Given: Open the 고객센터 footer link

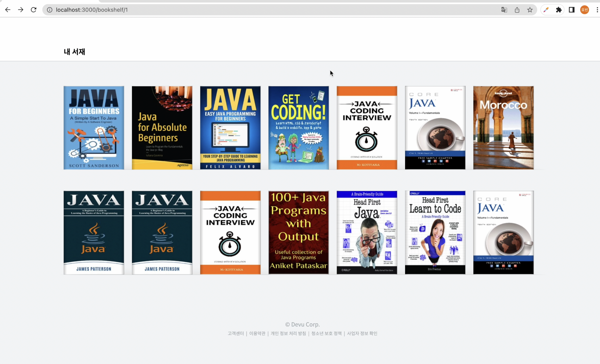Looking at the screenshot, I should 236,333.
